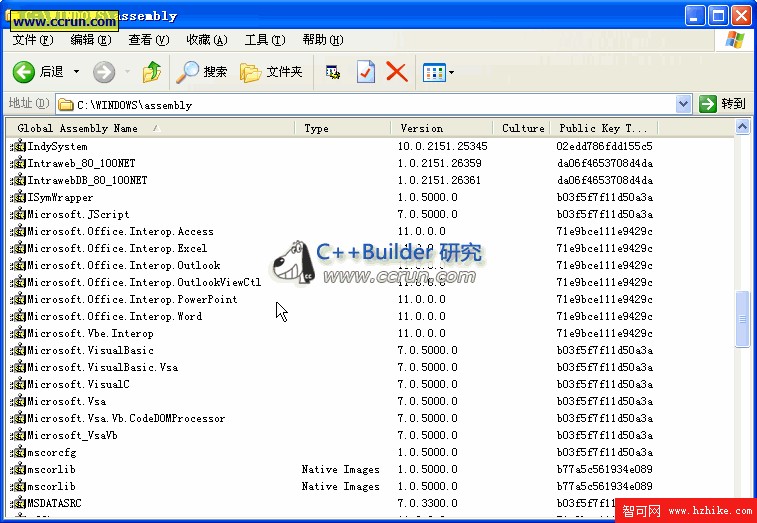The image size is (757, 523).
Task: Select the Microsoft.Office.Interop.Access icon
Action: pyautogui.click(x=18, y=231)
